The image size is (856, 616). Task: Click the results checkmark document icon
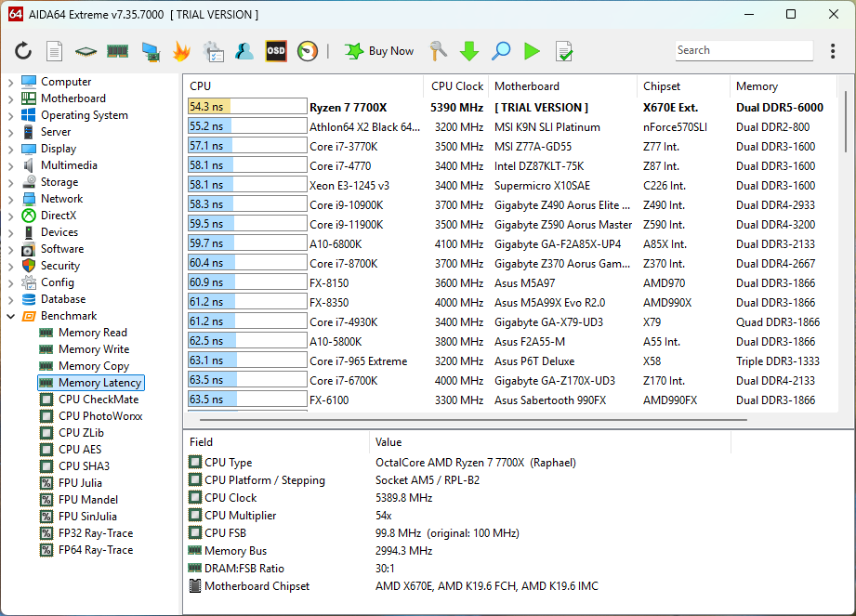pyautogui.click(x=564, y=51)
